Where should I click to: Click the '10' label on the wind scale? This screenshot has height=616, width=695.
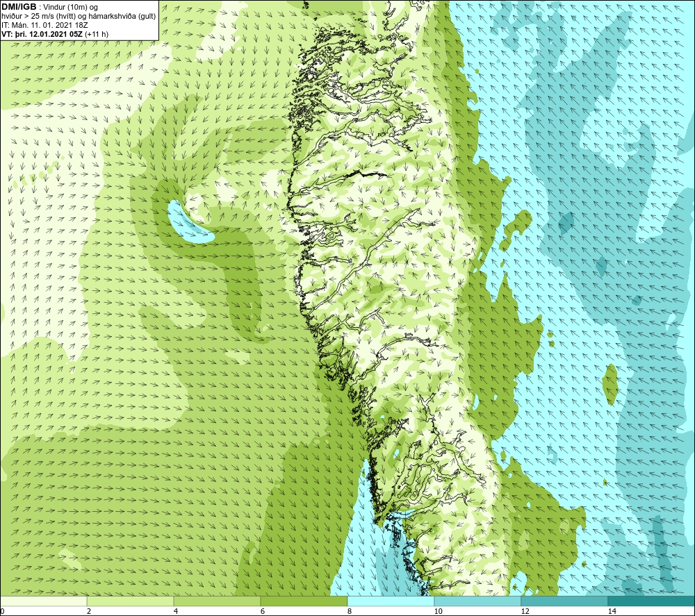coord(438,611)
